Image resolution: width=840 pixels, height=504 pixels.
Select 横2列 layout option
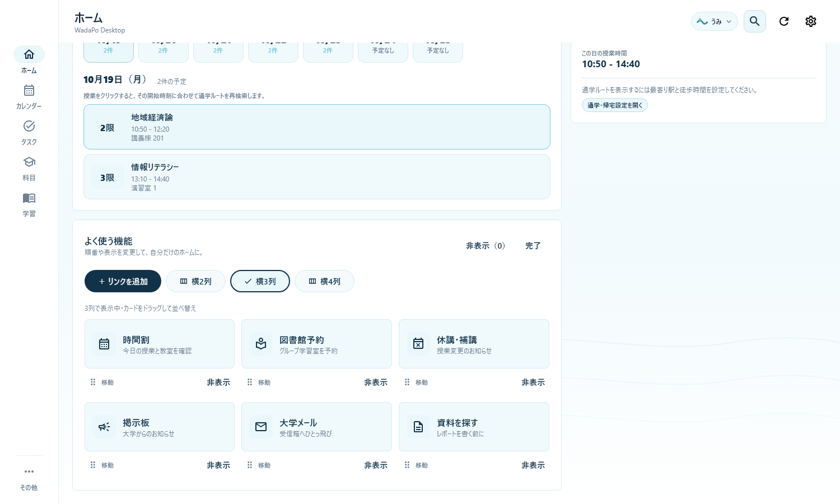click(196, 281)
